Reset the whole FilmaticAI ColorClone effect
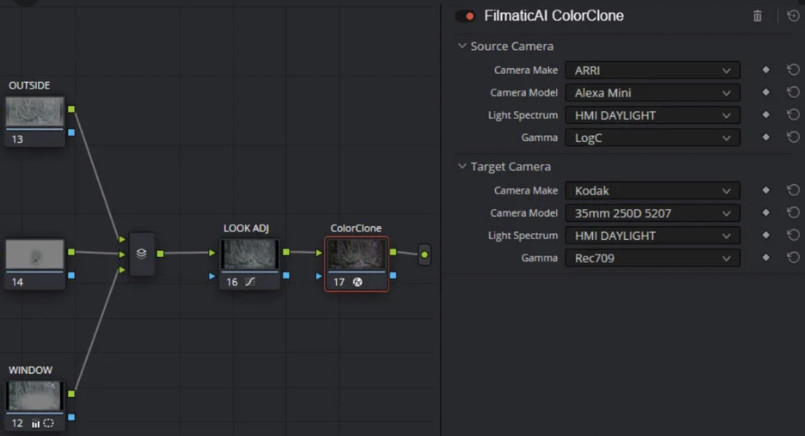This screenshot has height=436, width=805. coord(793,16)
